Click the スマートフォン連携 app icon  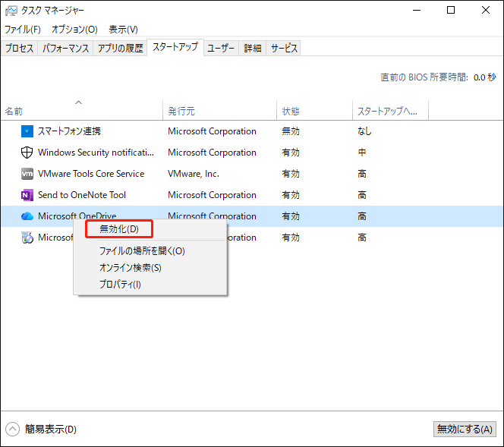click(27, 131)
